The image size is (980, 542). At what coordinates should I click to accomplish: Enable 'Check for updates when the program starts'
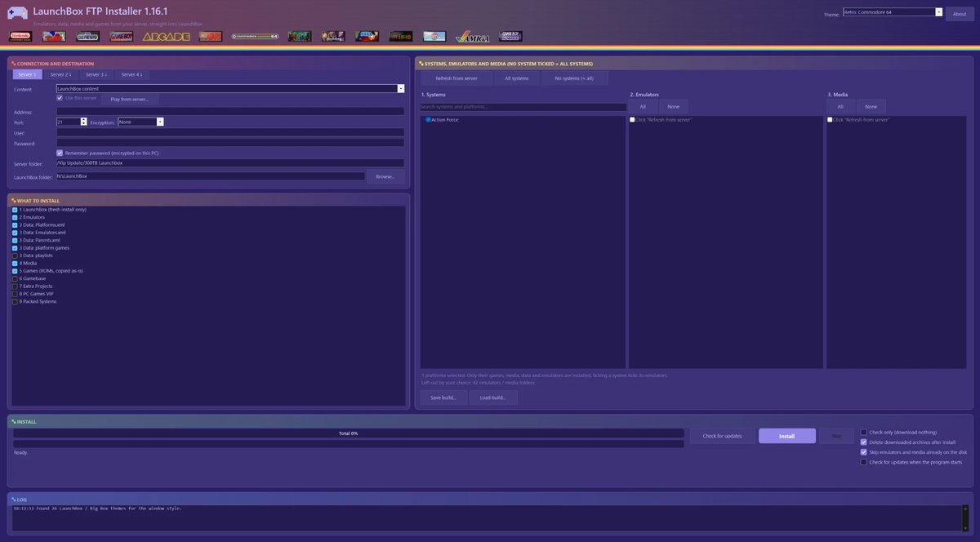[x=864, y=462]
